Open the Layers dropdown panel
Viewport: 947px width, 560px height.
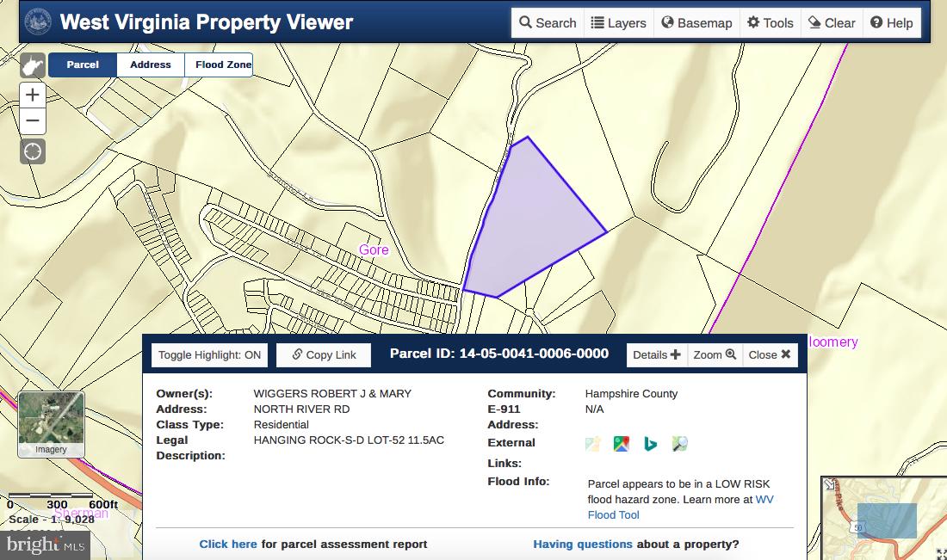[x=618, y=23]
